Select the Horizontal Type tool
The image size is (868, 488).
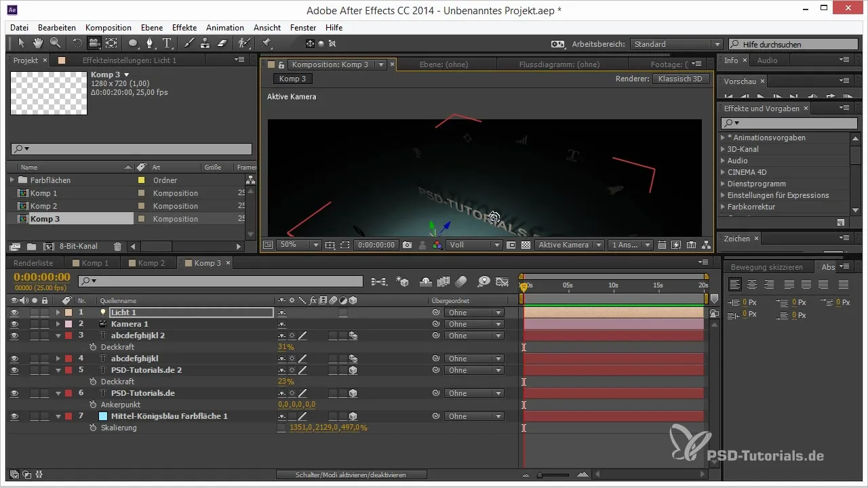coord(167,43)
